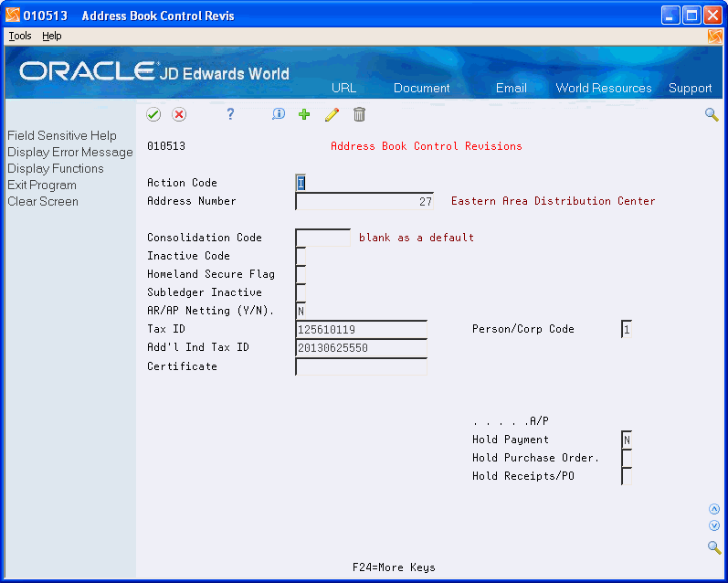Screen dimensions: 728x583
Task: Open the Help menu
Action: click(51, 36)
